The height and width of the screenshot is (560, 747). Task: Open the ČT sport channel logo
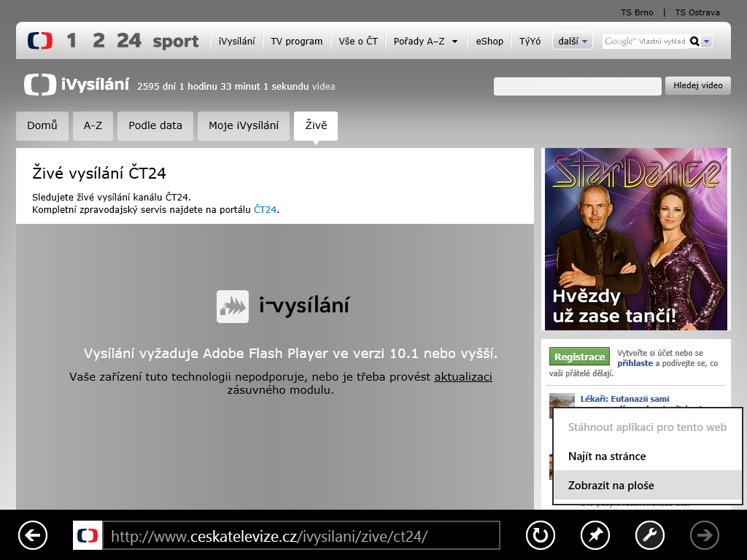click(x=175, y=42)
